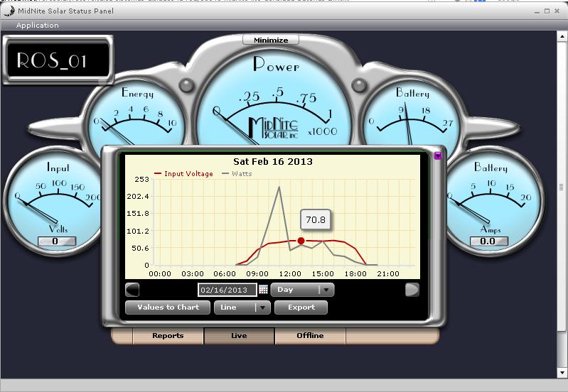Switch to the Reports tab
568x392 pixels.
tap(168, 335)
